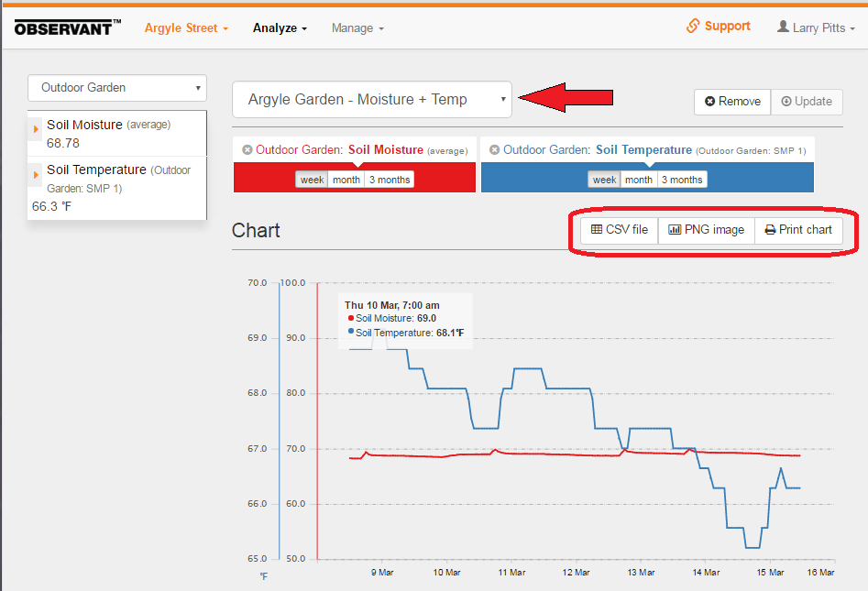This screenshot has width=868, height=591.
Task: Click the orange arrow beside Soil Moisture
Action: (x=37, y=129)
